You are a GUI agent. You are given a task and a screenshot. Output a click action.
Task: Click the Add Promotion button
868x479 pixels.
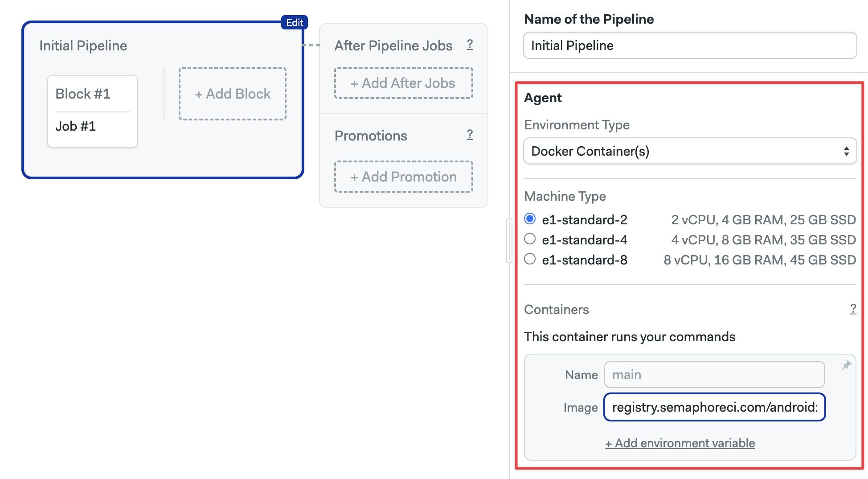(x=403, y=177)
